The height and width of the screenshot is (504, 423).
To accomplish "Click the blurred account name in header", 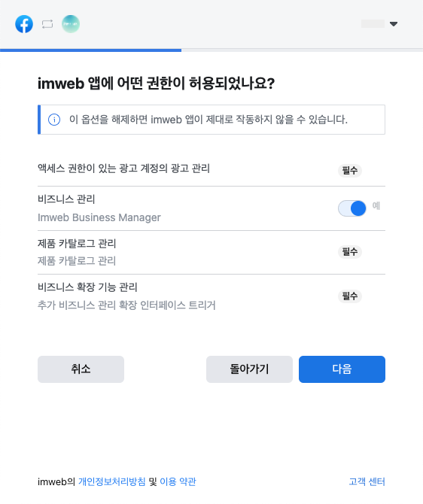I will click(373, 24).
